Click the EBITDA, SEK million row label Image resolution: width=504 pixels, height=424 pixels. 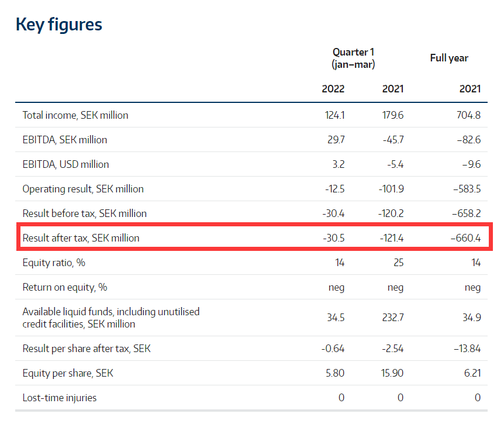click(x=65, y=140)
